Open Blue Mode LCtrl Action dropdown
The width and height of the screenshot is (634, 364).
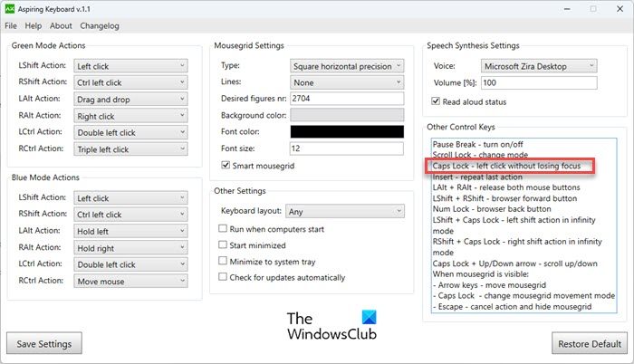(x=130, y=264)
